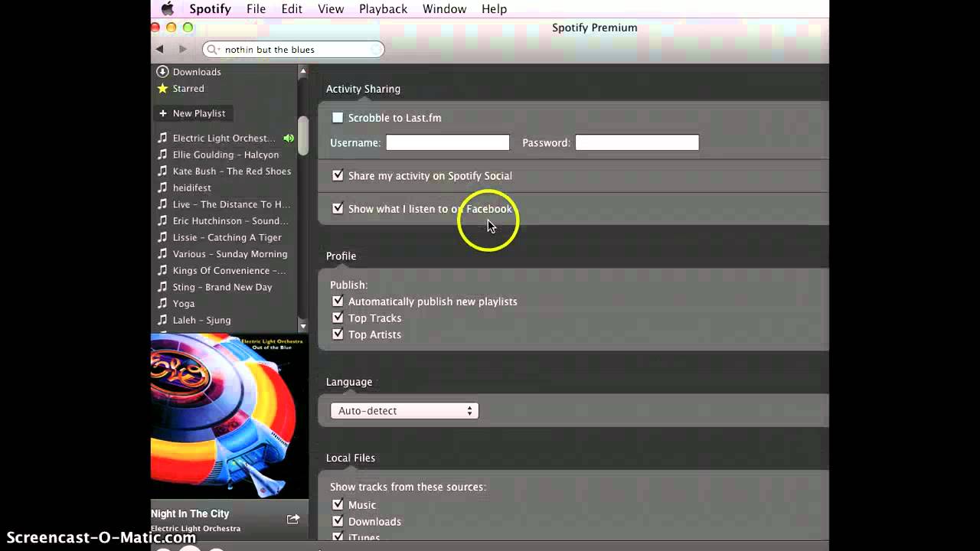Screen dimensions: 980x551
Task: Click the Starred star icon
Action: pos(162,88)
